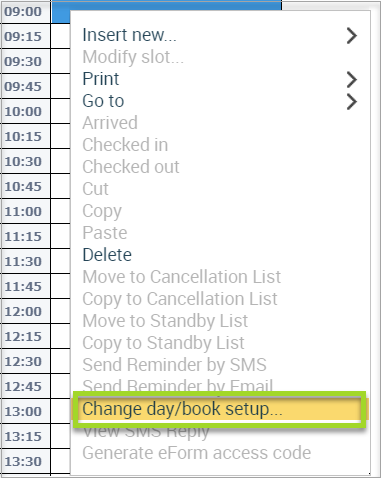This screenshot has width=381, height=478.
Task: Expand the Insert new submenu arrow
Action: (352, 36)
